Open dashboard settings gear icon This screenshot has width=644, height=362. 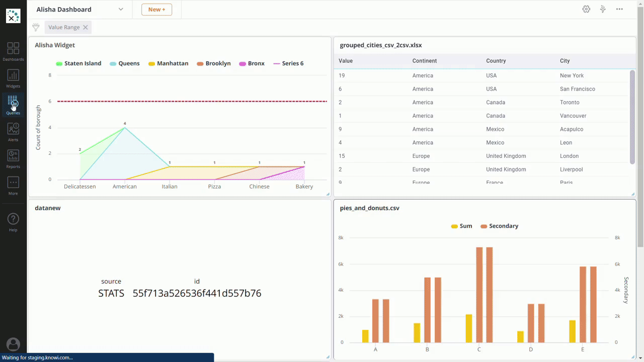pos(586,9)
